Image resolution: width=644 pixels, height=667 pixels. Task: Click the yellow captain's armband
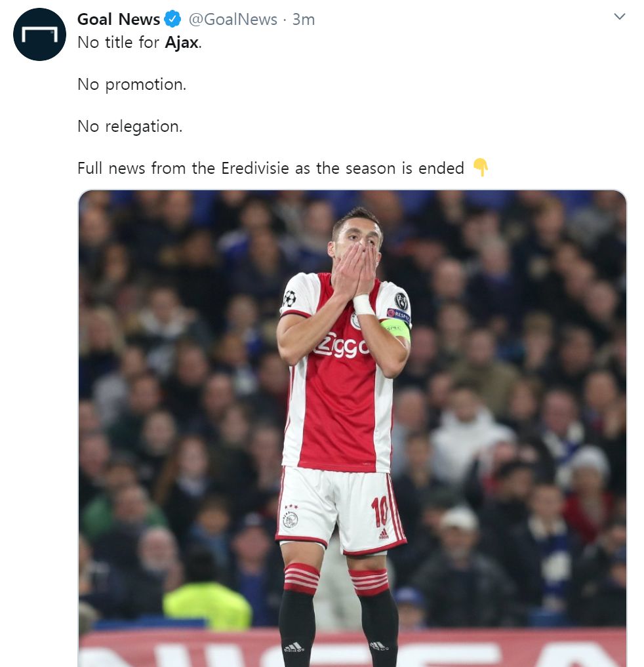click(398, 329)
